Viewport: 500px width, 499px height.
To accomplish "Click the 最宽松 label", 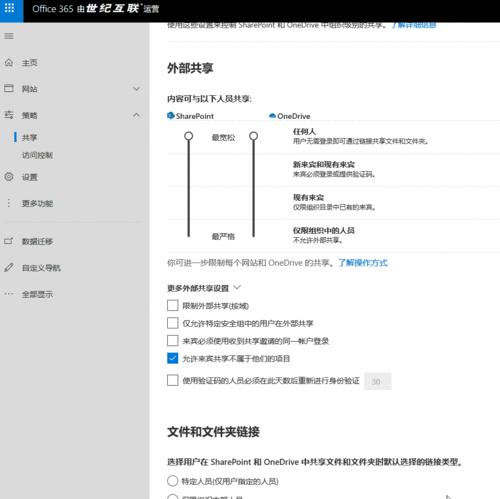I will coord(223,137).
